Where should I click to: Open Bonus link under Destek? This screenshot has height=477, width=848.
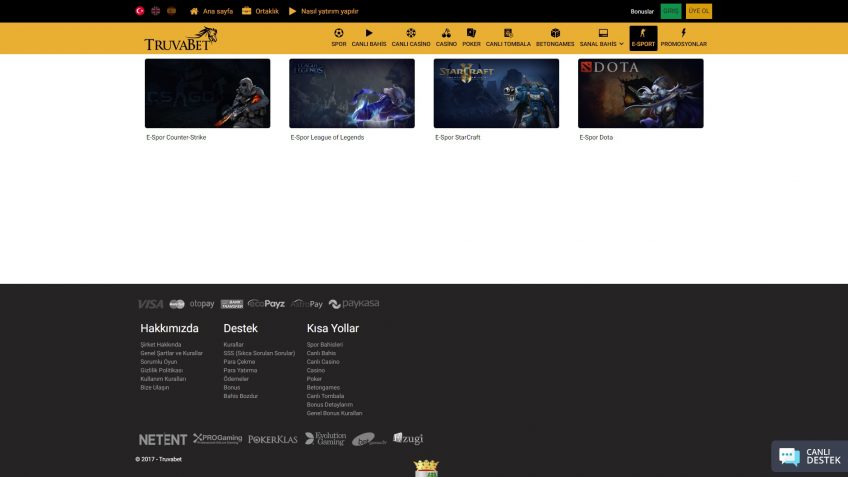(231, 388)
